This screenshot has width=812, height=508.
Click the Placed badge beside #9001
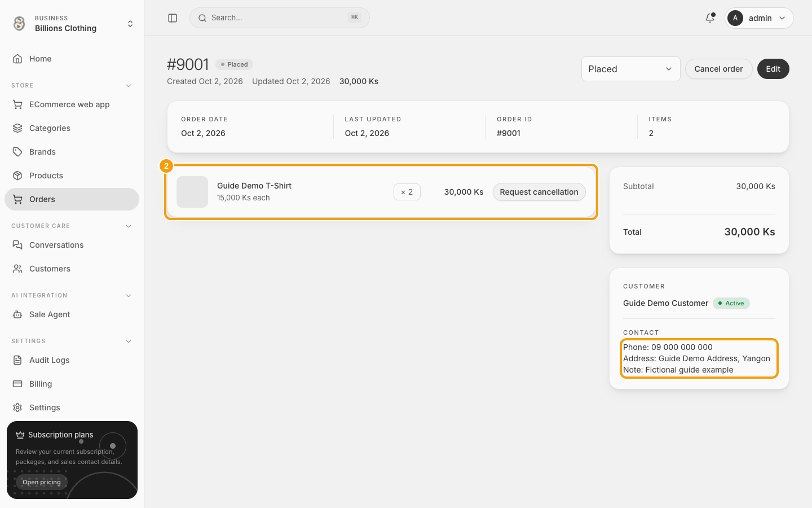(x=234, y=64)
